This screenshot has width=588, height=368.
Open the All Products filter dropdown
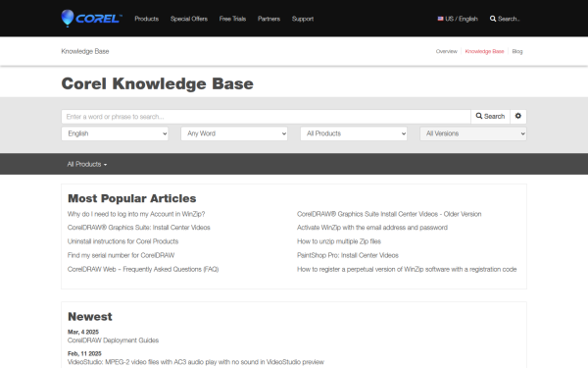pyautogui.click(x=354, y=133)
